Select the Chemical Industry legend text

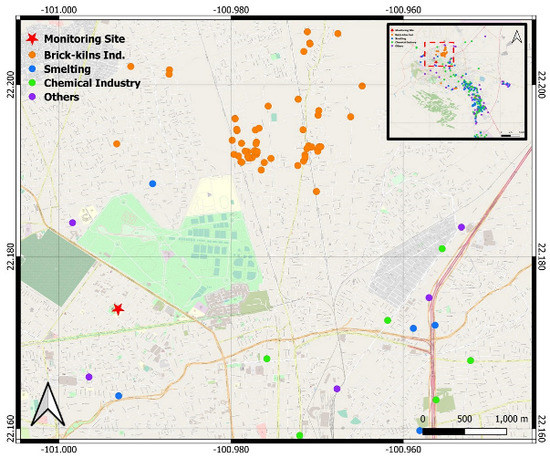[x=92, y=83]
